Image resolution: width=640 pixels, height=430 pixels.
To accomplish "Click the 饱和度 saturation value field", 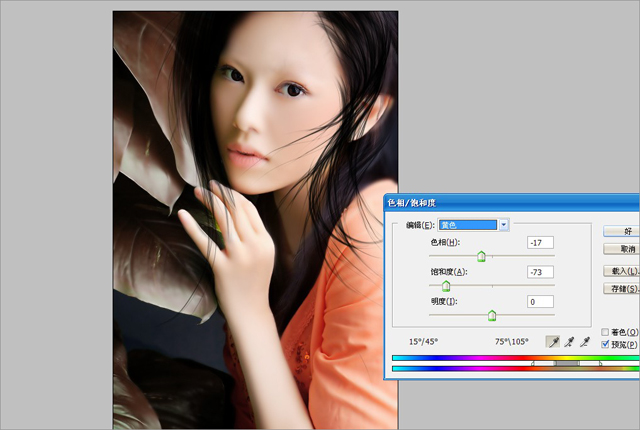I will (x=540, y=272).
